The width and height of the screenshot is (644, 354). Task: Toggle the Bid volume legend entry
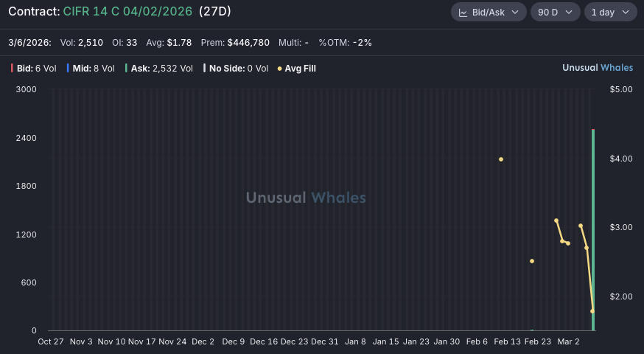point(34,69)
